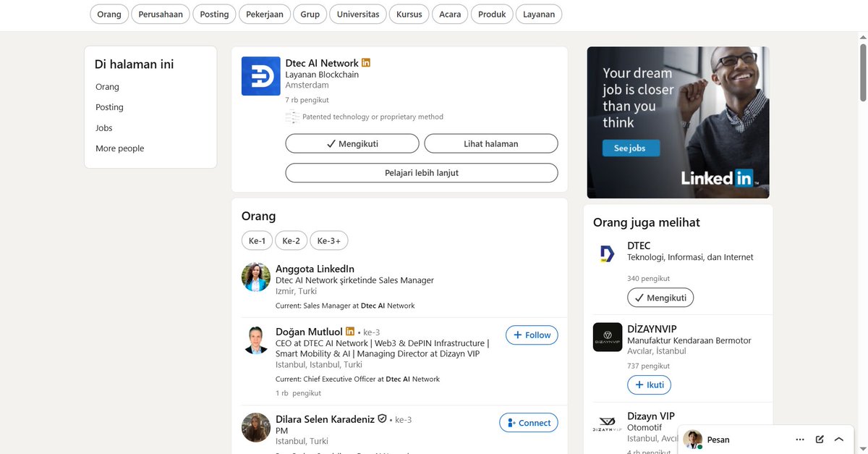This screenshot has width=868, height=454.
Task: Open the DİZAYNVIP company logo
Action: 608,337
